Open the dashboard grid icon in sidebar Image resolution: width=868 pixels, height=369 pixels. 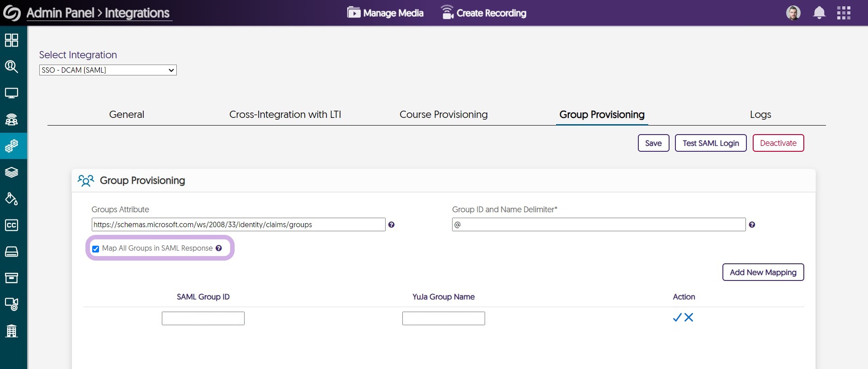pyautogui.click(x=11, y=40)
